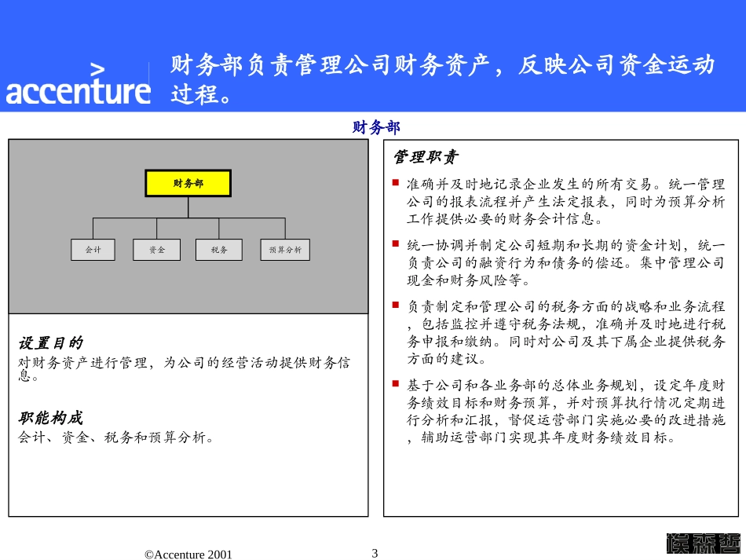Viewport: 746px width, 560px height.
Task: Select the 税务 box in the org chart
Action: pyautogui.click(x=219, y=250)
